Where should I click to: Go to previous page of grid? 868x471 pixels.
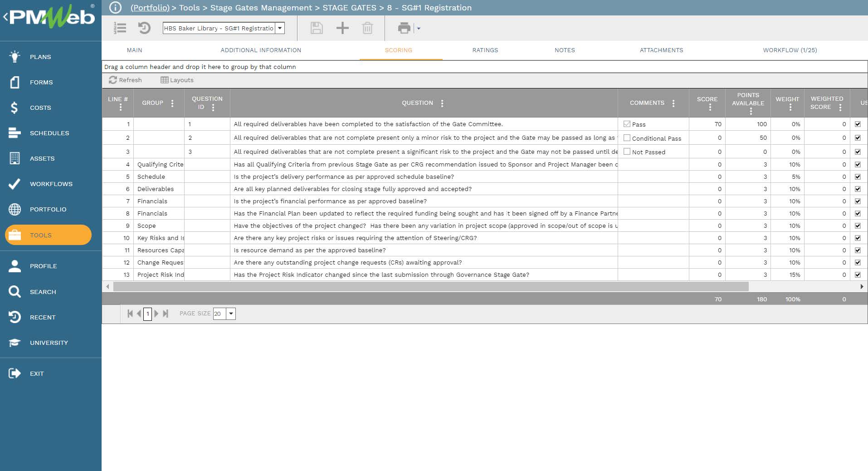[139, 314]
